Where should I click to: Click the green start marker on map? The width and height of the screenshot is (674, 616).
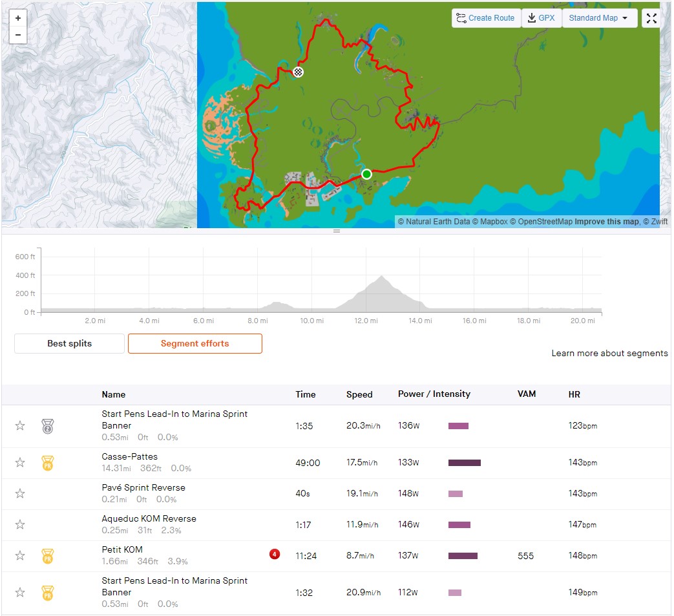pyautogui.click(x=366, y=174)
